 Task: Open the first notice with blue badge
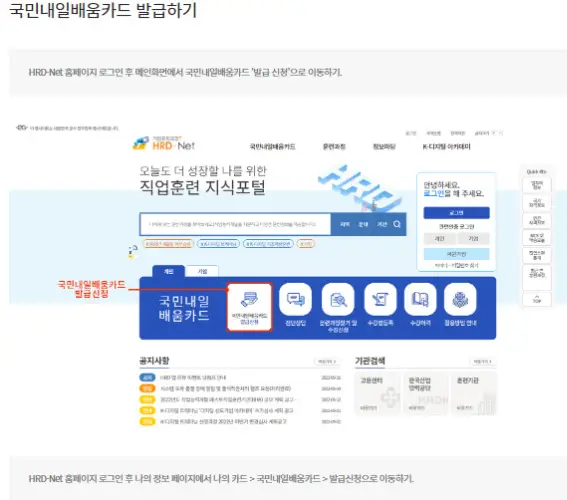tap(193, 377)
